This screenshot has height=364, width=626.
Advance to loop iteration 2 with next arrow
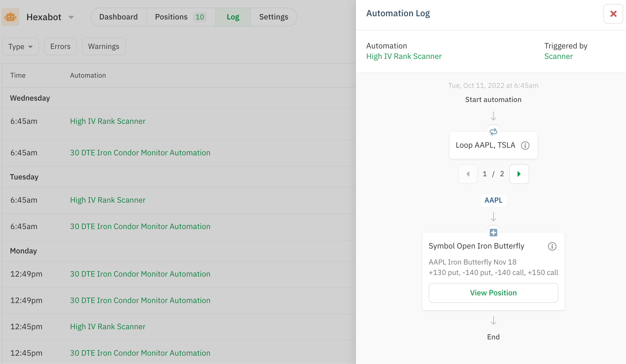click(x=519, y=174)
